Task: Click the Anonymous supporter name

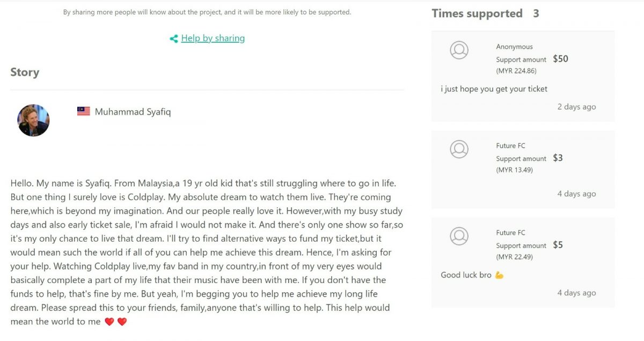Action: (514, 47)
